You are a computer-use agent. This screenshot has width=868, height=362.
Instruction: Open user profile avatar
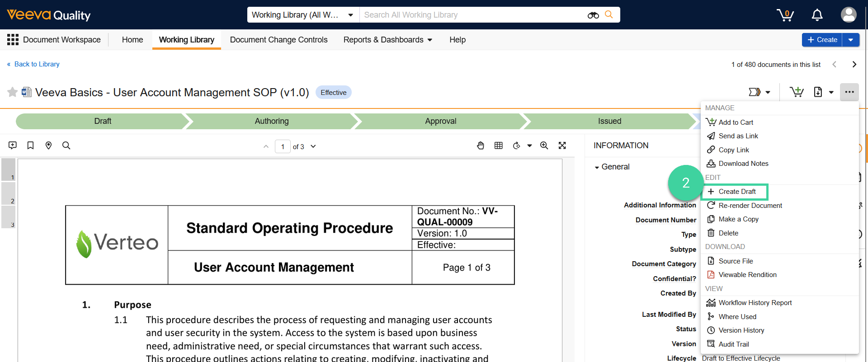849,15
